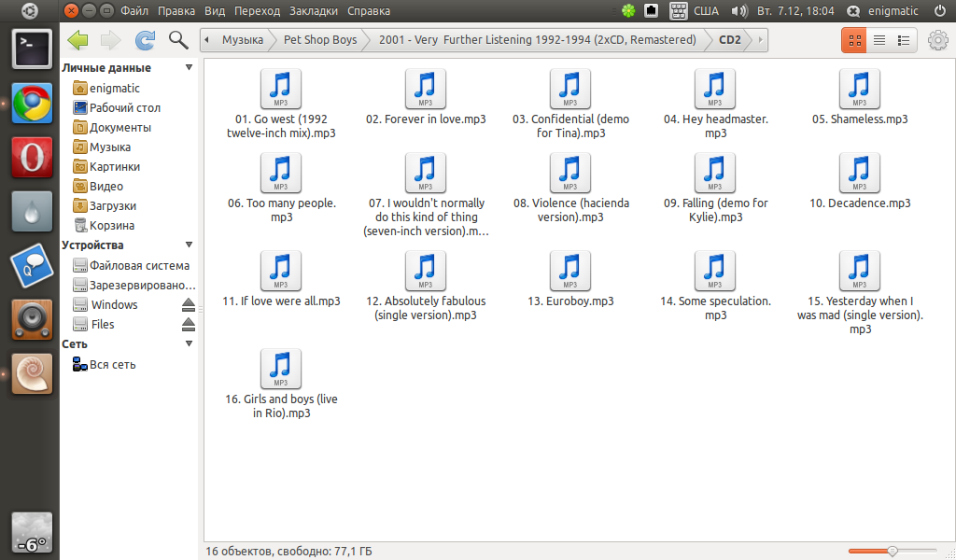Select 04. Hey headmaster.mp3 file
This screenshot has width=956, height=560.
(x=715, y=104)
